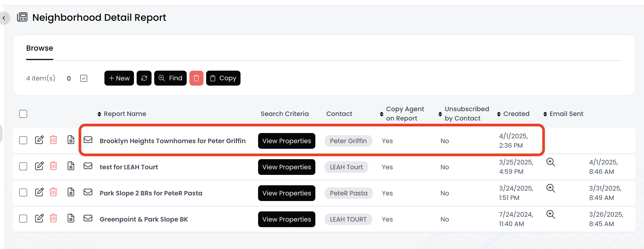
Task: Email the Greenpoint & Park Slope BK report
Action: (88, 218)
